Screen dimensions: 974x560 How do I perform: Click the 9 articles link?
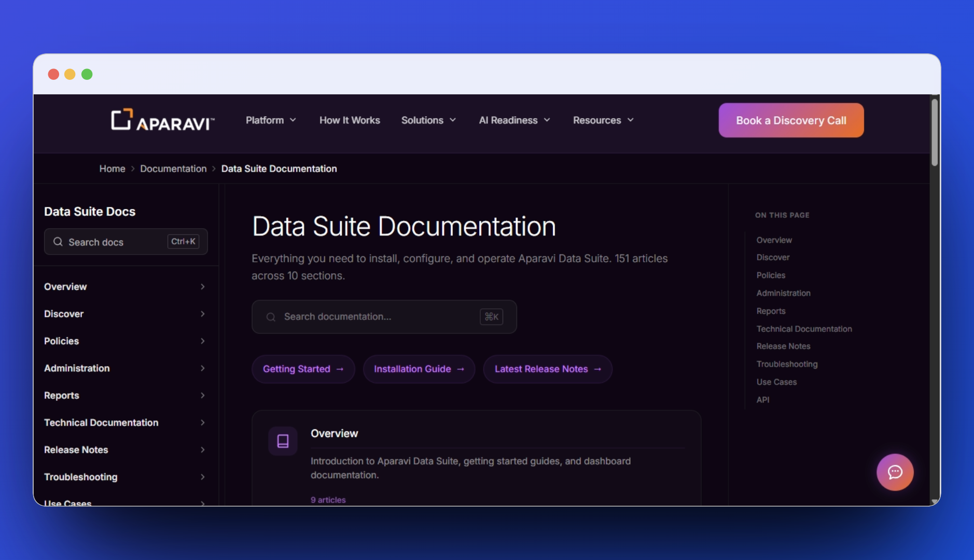pyautogui.click(x=328, y=500)
